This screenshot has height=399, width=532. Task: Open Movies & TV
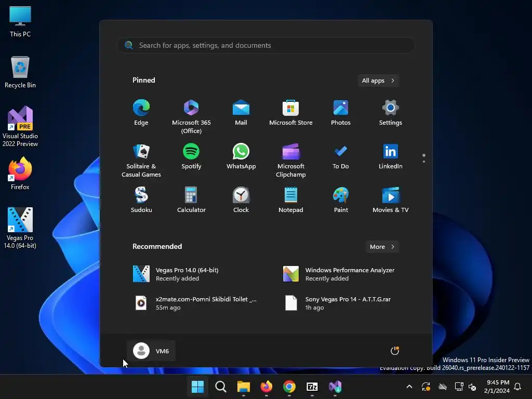click(x=391, y=200)
